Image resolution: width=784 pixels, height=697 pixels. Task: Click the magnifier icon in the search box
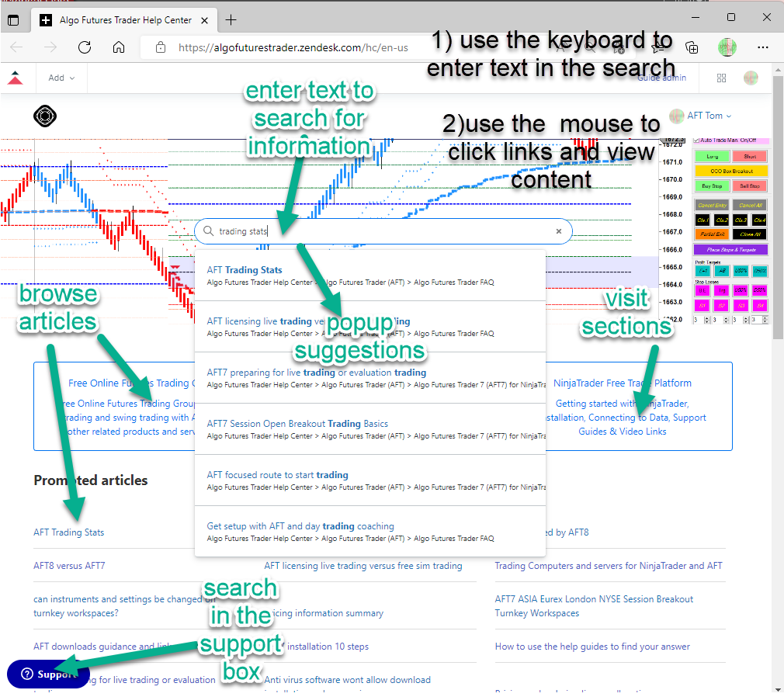209,231
